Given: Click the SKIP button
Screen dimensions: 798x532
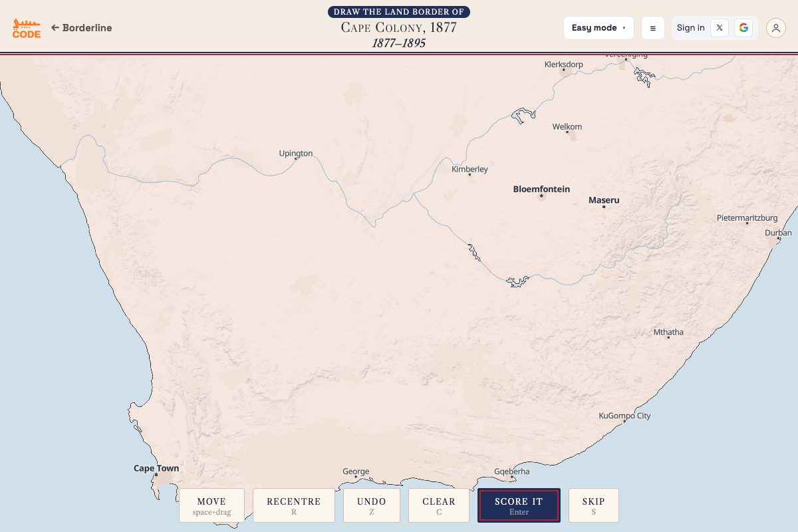Looking at the screenshot, I should coord(594,505).
